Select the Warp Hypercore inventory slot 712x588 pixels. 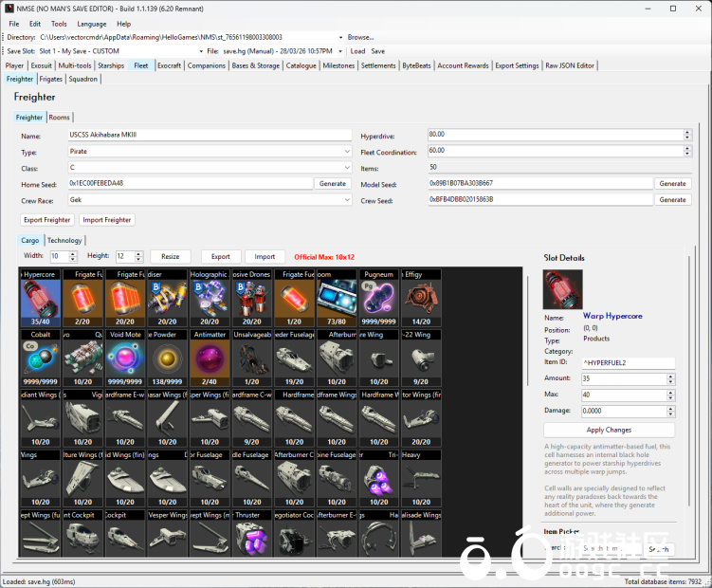pyautogui.click(x=40, y=298)
